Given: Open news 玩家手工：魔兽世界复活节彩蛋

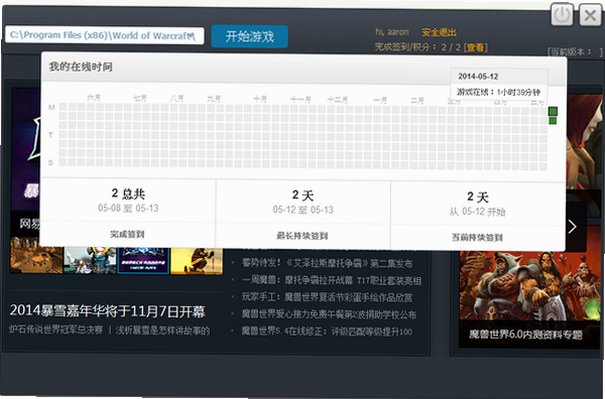Looking at the screenshot, I should (x=326, y=297).
